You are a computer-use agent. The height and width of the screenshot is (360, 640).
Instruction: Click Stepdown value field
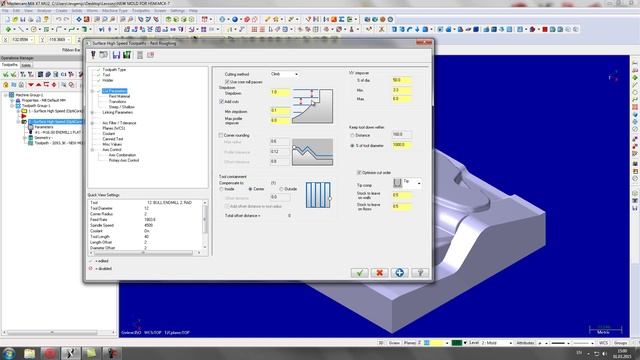pos(280,92)
